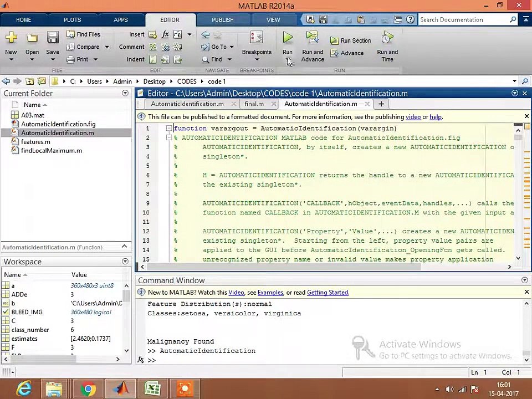
Task: Insert function fx icon
Action: point(165,34)
